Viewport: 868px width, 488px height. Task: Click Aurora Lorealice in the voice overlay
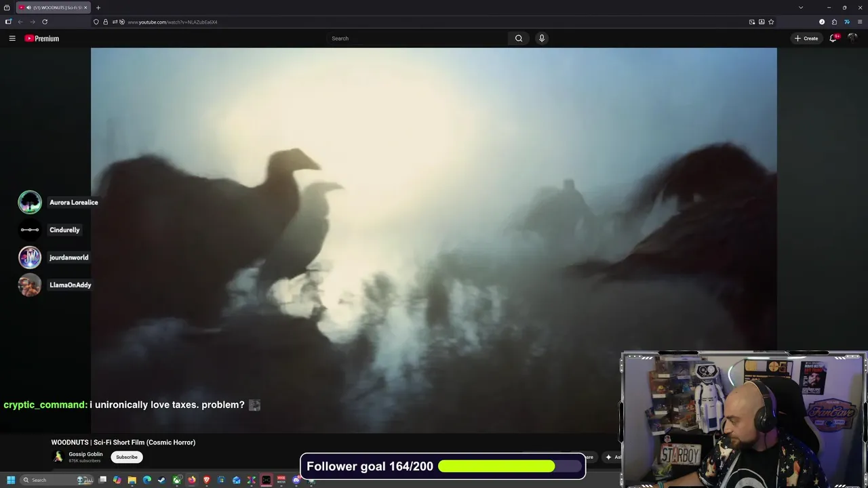[x=73, y=203]
